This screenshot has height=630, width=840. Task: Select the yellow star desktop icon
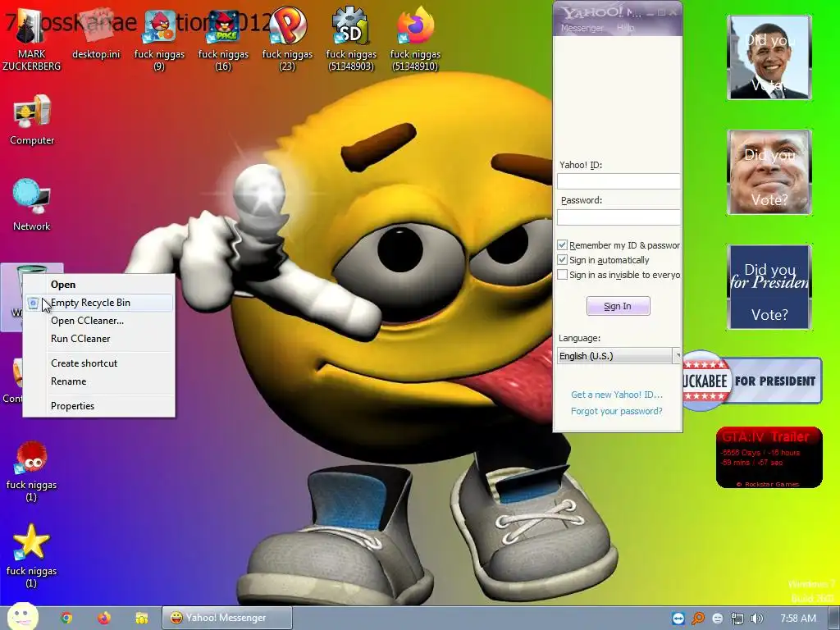coord(31,556)
